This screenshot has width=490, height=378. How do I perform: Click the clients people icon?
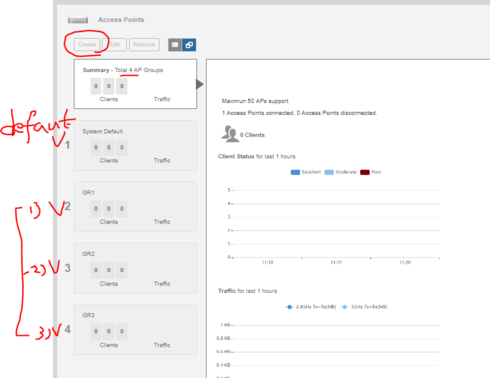click(x=230, y=134)
